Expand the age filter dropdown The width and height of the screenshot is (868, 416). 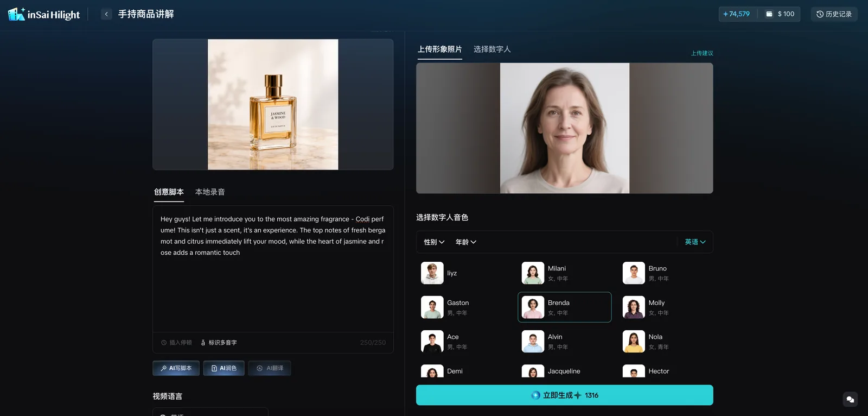click(x=466, y=242)
